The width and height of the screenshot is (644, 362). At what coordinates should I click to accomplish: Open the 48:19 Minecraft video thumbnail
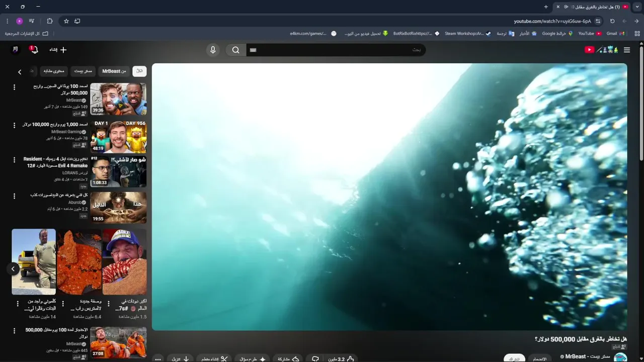point(118,137)
